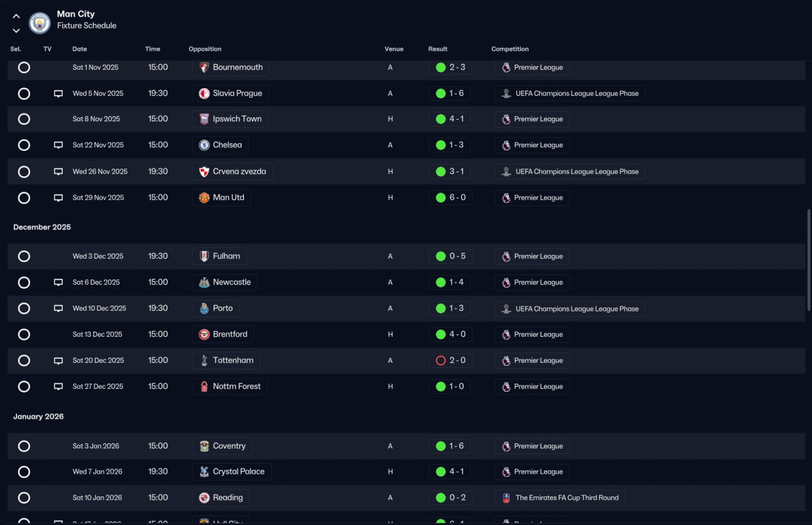Screen dimensions: 812x525
Task: Click the TV icon on Tottenham fixture row
Action: pos(58,361)
